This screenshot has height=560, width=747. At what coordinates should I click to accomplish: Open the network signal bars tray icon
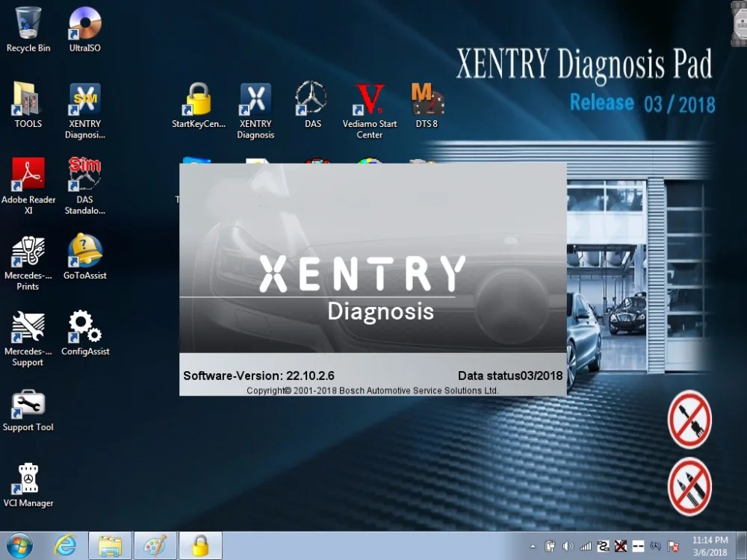coord(586,547)
